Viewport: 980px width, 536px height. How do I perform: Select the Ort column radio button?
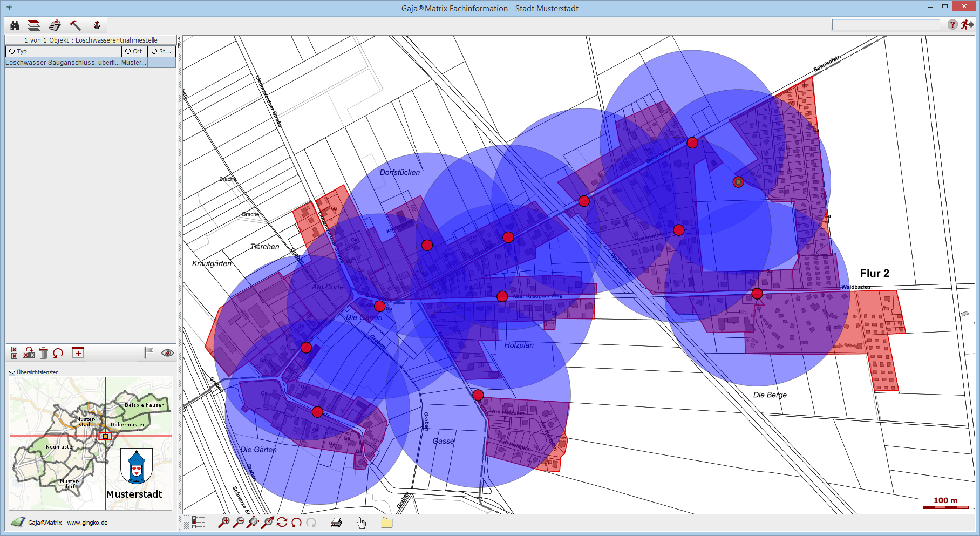[x=128, y=51]
